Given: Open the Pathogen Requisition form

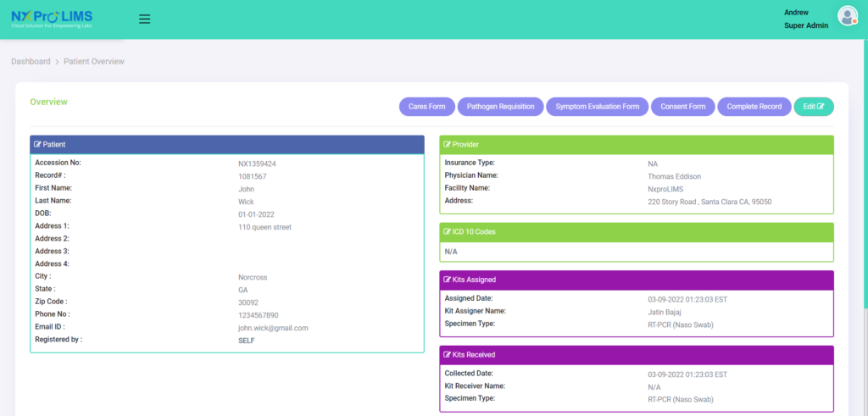Looking at the screenshot, I should click(500, 107).
